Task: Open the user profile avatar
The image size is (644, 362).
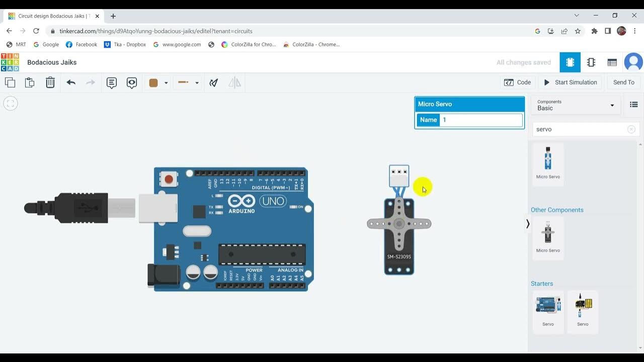Action: 633,62
